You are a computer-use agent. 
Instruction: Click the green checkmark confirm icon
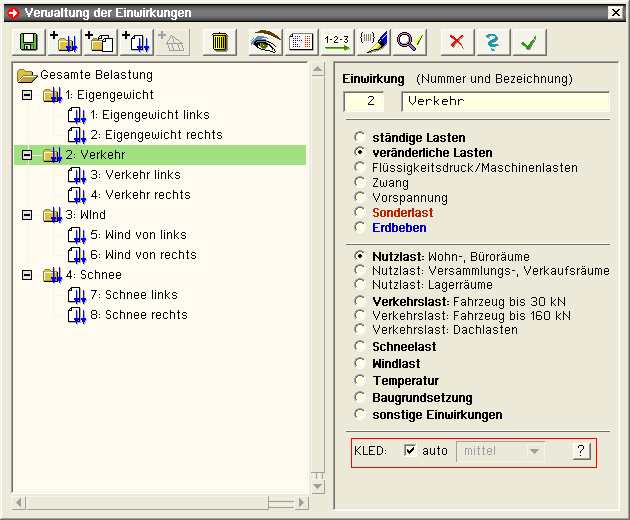[529, 41]
